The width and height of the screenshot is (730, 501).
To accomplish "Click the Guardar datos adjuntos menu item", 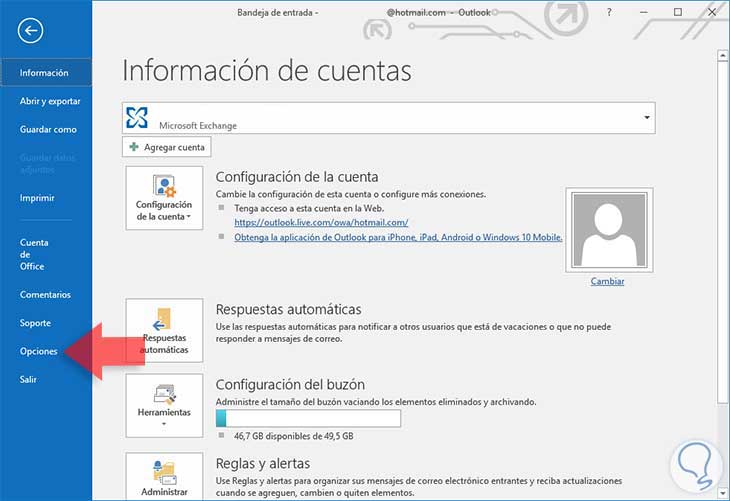I will pyautogui.click(x=47, y=164).
